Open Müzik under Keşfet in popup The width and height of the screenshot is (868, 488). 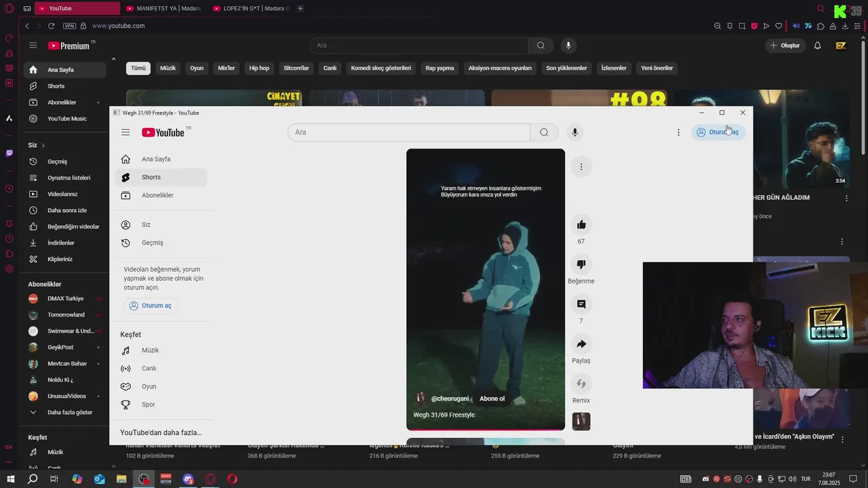click(x=161, y=350)
